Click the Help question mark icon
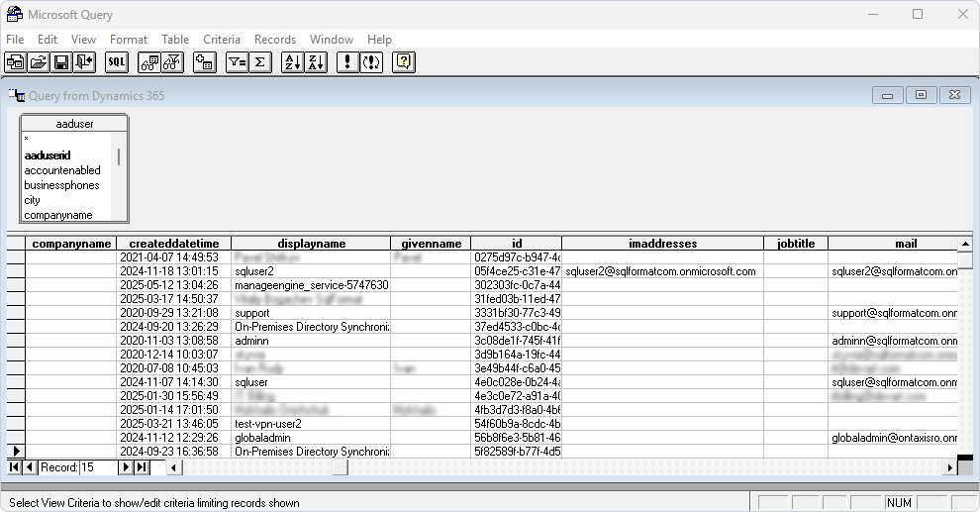 (404, 61)
